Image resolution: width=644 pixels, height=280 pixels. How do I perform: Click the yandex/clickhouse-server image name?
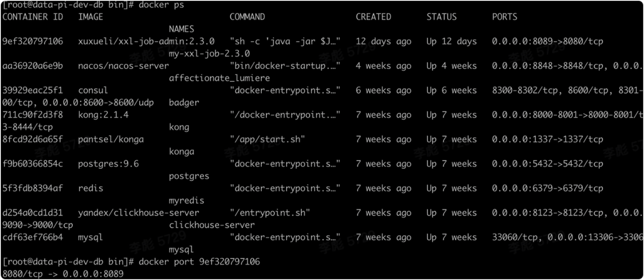coord(138,213)
